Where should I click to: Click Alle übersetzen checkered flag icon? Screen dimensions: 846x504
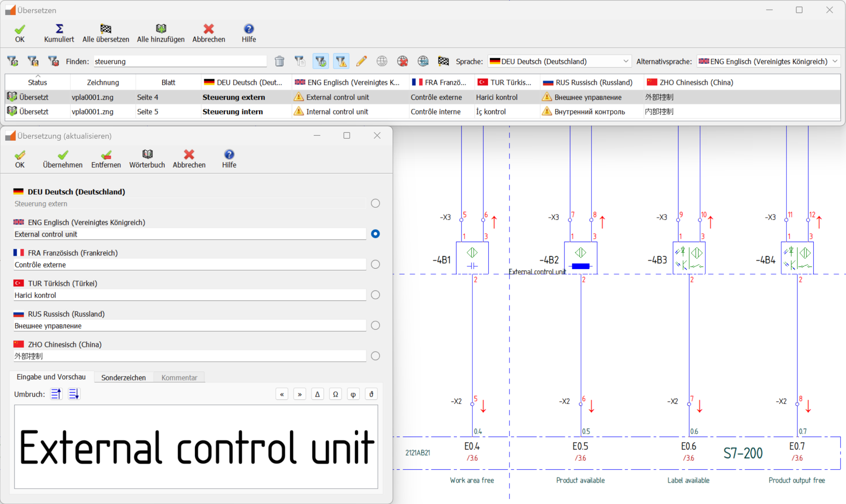(x=106, y=29)
